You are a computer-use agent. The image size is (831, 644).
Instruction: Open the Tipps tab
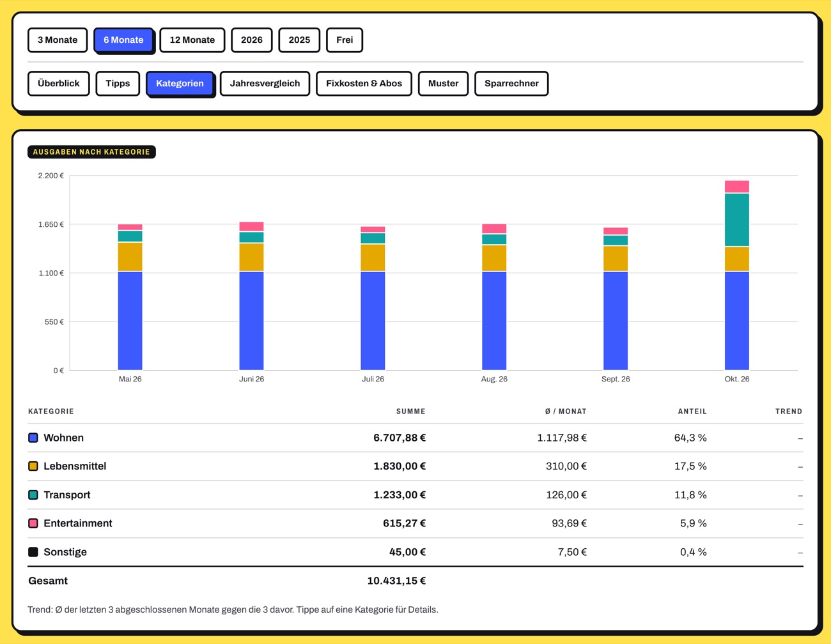(x=118, y=83)
